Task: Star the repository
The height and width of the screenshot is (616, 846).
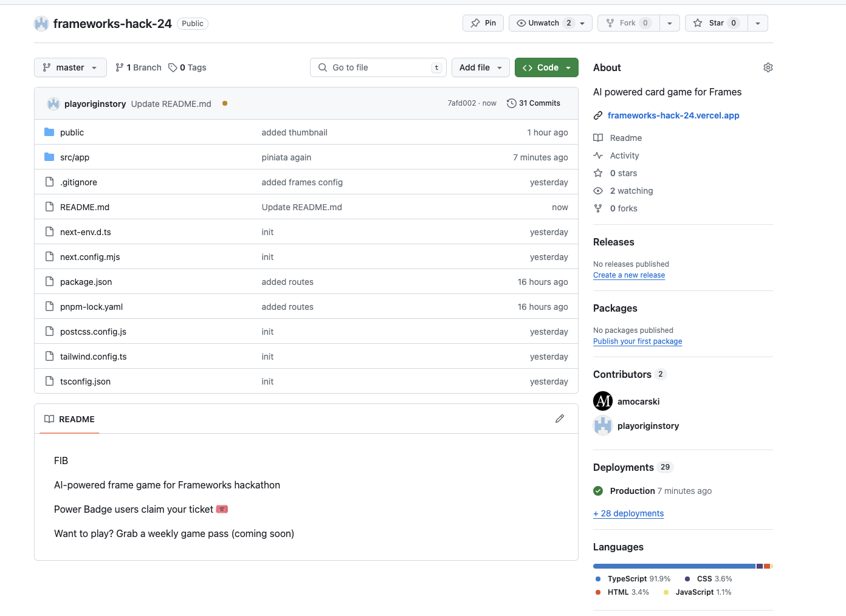Action: [717, 23]
